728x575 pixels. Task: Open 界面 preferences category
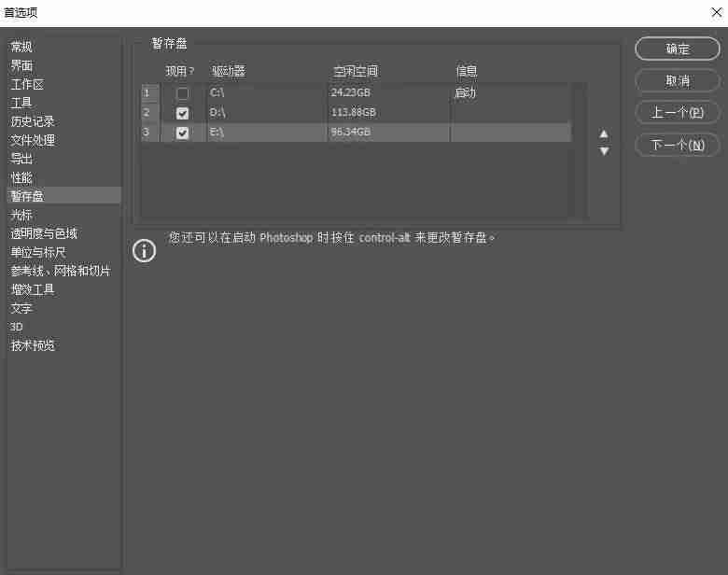21,65
